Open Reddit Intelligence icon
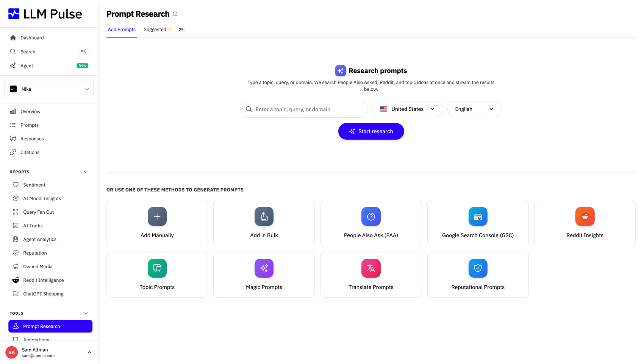Viewport: 644px width, 364px height. pyautogui.click(x=16, y=280)
